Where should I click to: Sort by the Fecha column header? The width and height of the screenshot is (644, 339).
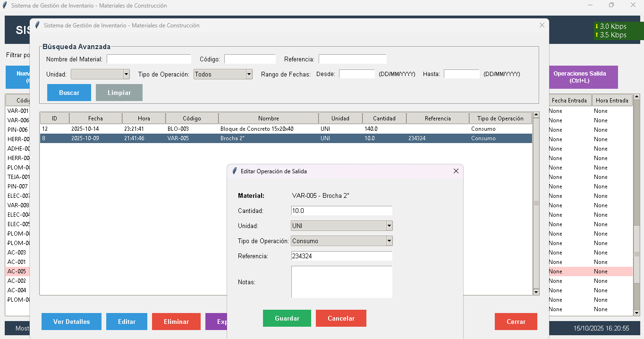95,119
